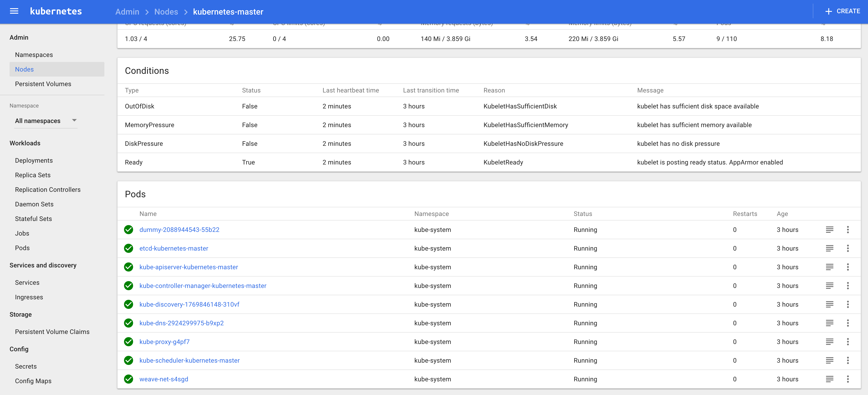Open the Workloads section heading
This screenshot has width=868, height=395.
click(25, 144)
